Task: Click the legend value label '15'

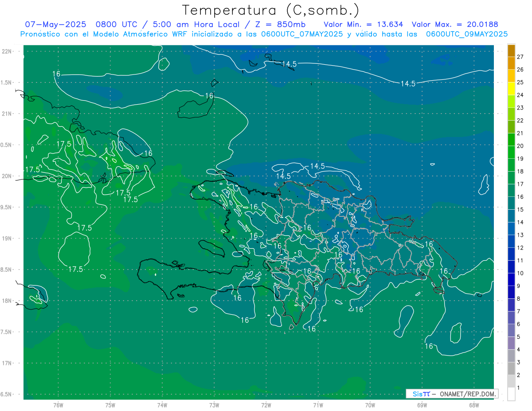Action: tap(520, 209)
